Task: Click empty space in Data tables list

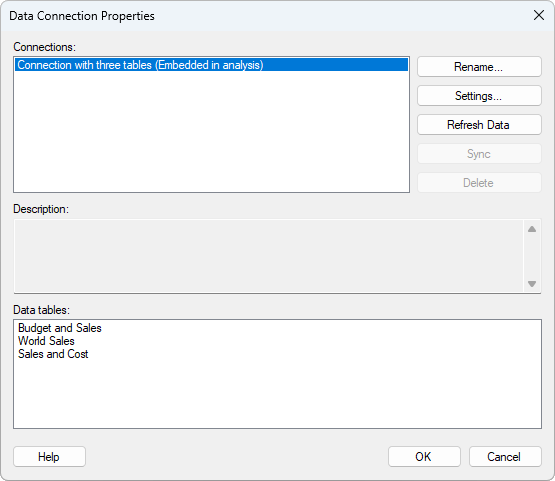Action: 278,395
